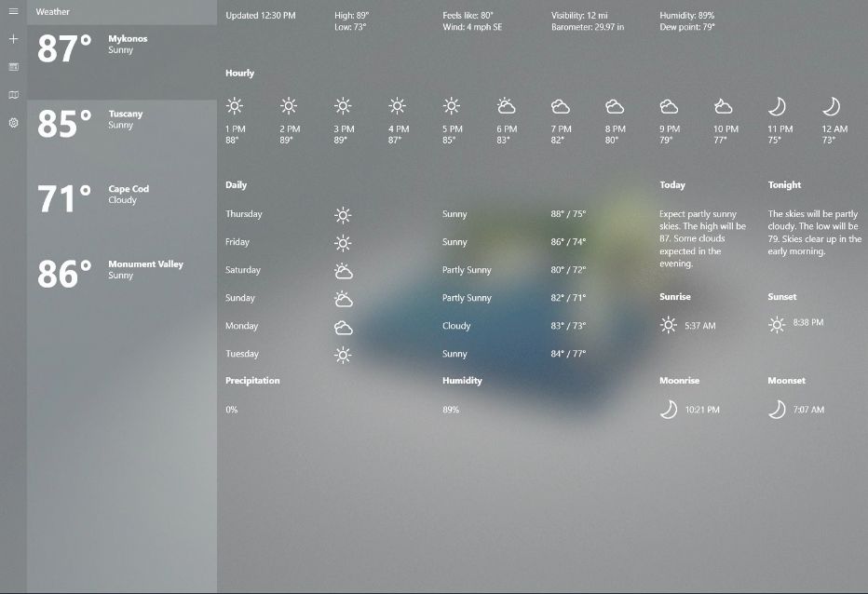
Task: Click the 7 PM cloudy hourly icon
Action: pyautogui.click(x=561, y=106)
